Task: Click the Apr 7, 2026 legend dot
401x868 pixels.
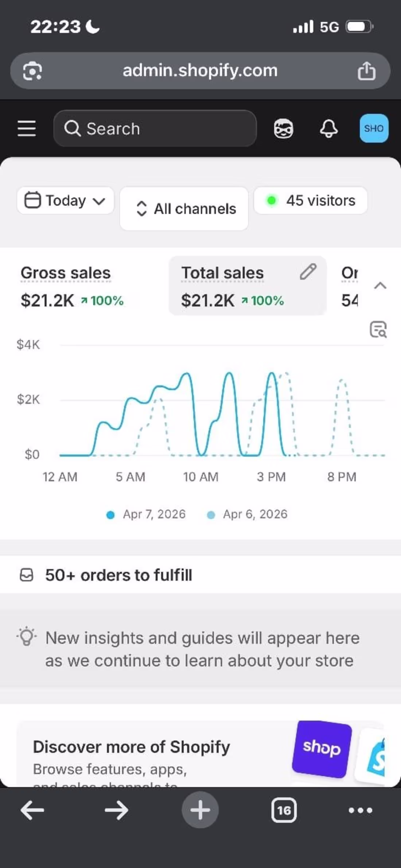Action: point(110,515)
